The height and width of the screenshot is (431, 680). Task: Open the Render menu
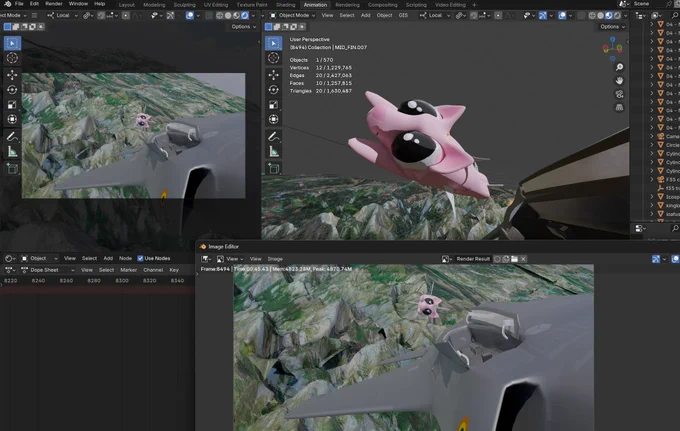tap(54, 4)
